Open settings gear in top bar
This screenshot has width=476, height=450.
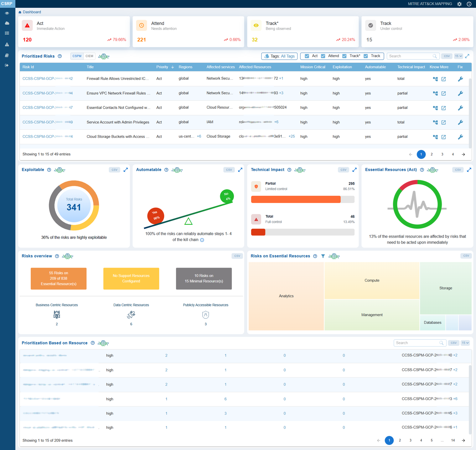pos(459,4)
